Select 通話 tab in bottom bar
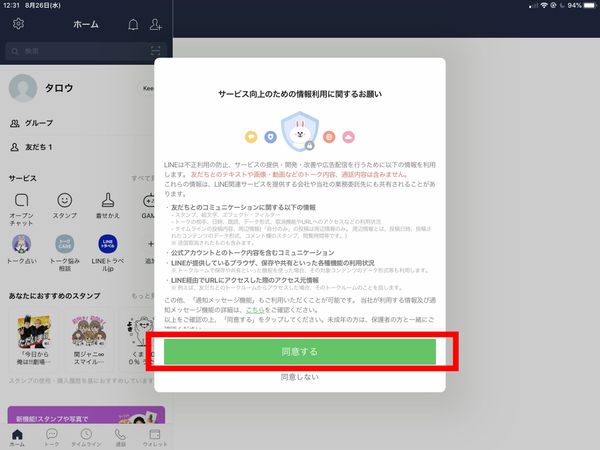Image resolution: width=600 pixels, height=450 pixels. pos(121,438)
